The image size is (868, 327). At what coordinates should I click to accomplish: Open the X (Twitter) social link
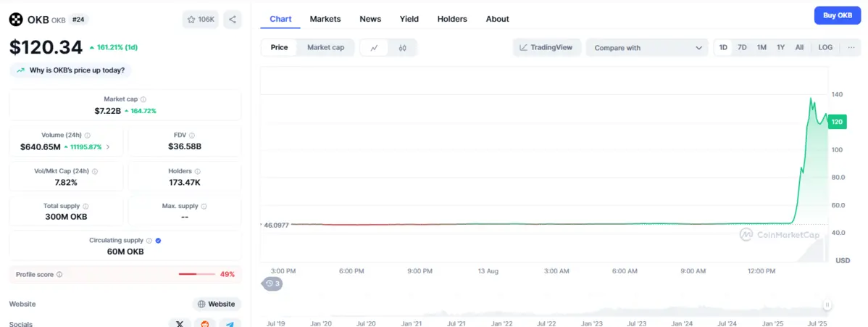tap(180, 323)
